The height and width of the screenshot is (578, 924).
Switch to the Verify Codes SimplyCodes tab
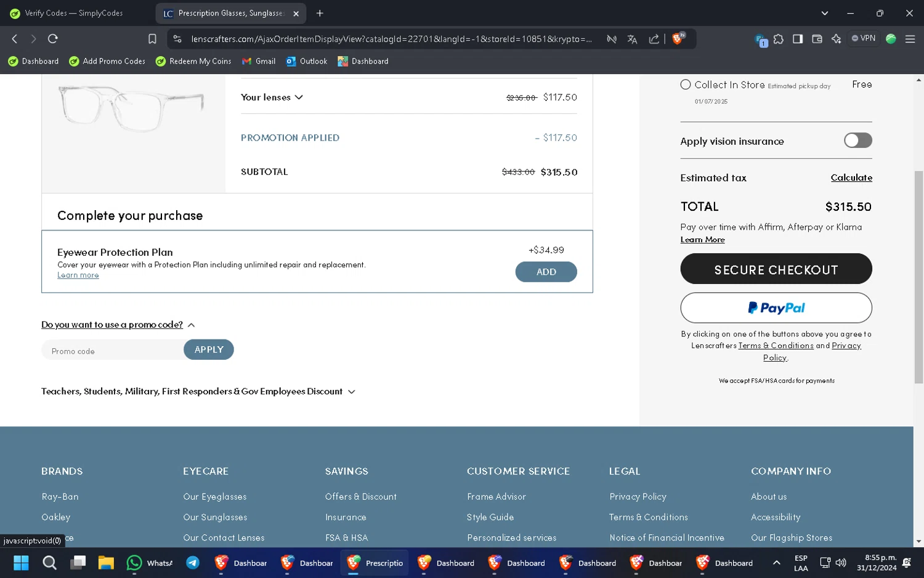tap(74, 13)
